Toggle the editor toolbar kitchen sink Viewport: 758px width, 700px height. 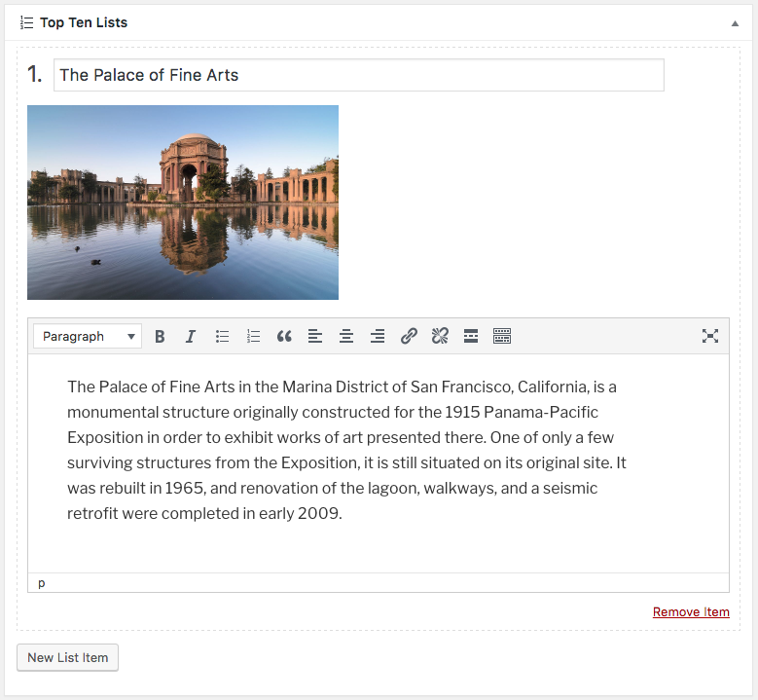pos(502,336)
